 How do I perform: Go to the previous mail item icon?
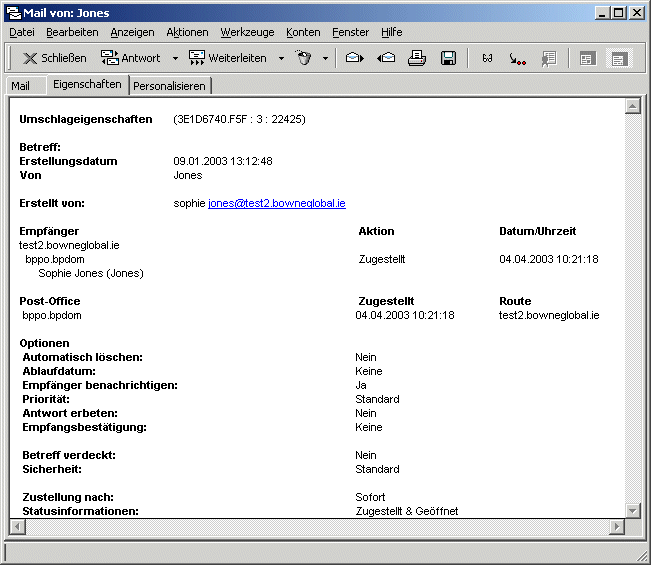point(386,58)
